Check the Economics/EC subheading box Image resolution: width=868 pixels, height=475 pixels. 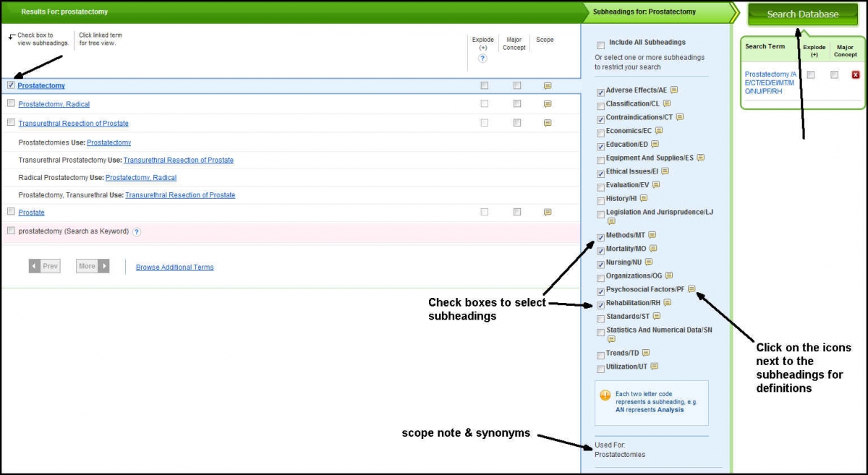coord(600,133)
